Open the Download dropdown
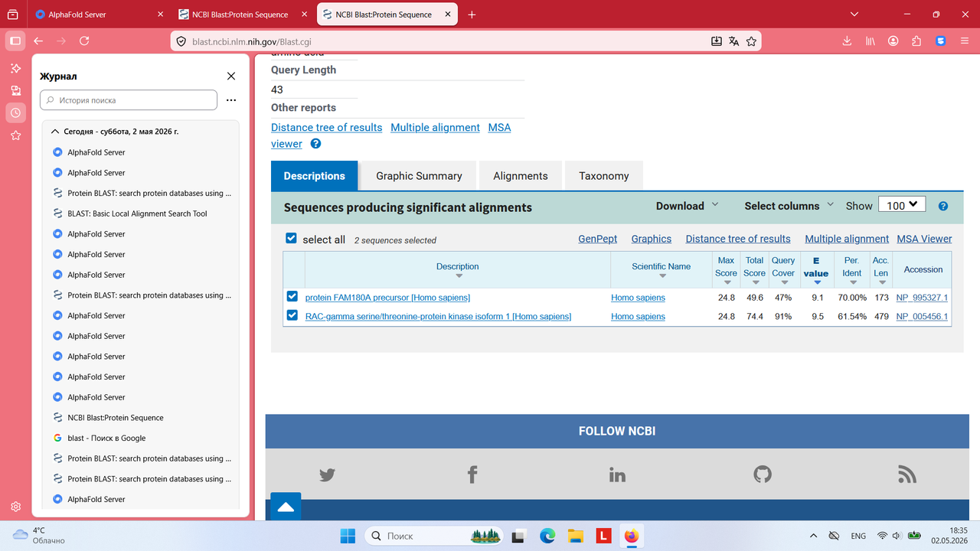Image resolution: width=980 pixels, height=551 pixels. [688, 206]
